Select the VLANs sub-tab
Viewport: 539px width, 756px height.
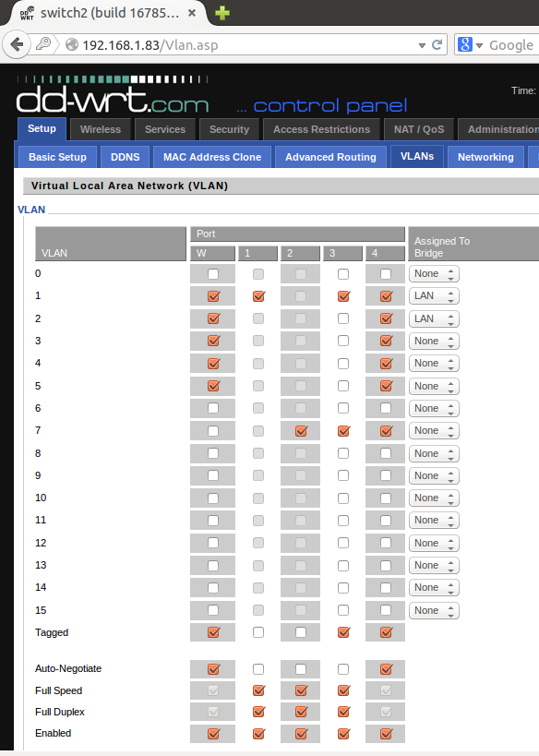pos(417,156)
